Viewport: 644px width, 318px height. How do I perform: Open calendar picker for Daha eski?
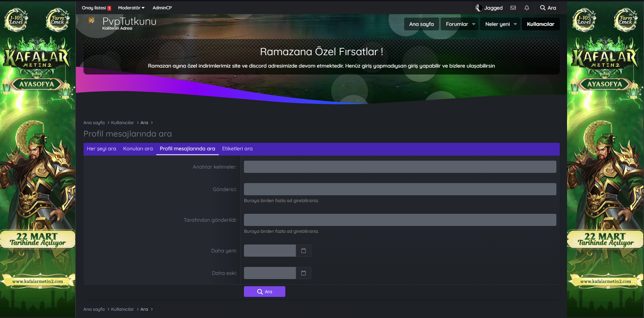coord(303,273)
